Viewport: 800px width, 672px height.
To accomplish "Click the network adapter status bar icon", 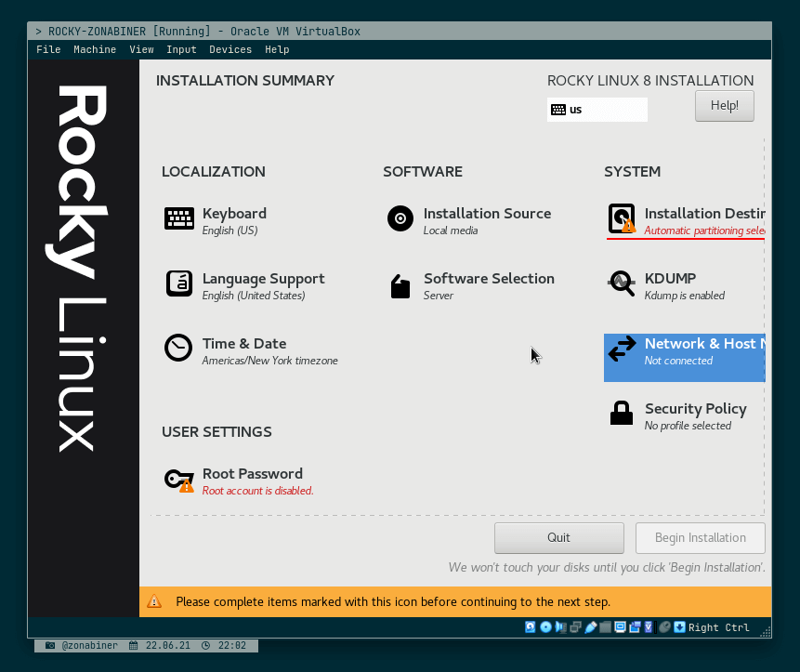I will pos(574,627).
